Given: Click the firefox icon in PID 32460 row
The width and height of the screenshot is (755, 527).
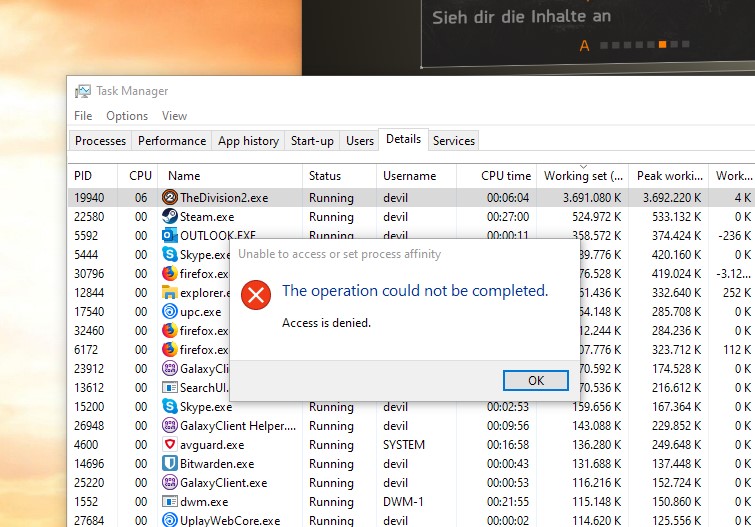Looking at the screenshot, I should pos(169,330).
